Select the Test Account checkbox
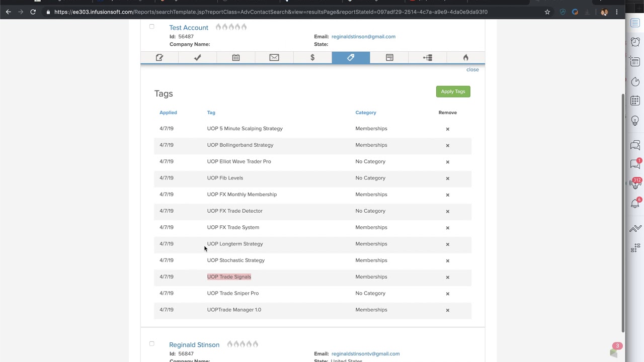This screenshot has height=362, width=644. (x=151, y=27)
